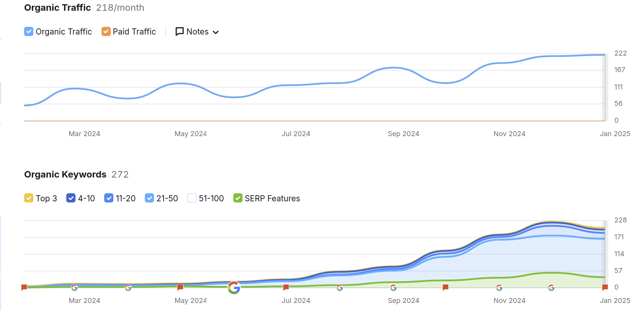Open red note flag between Sep and Nov 2024
644x311 pixels.
[x=445, y=287]
